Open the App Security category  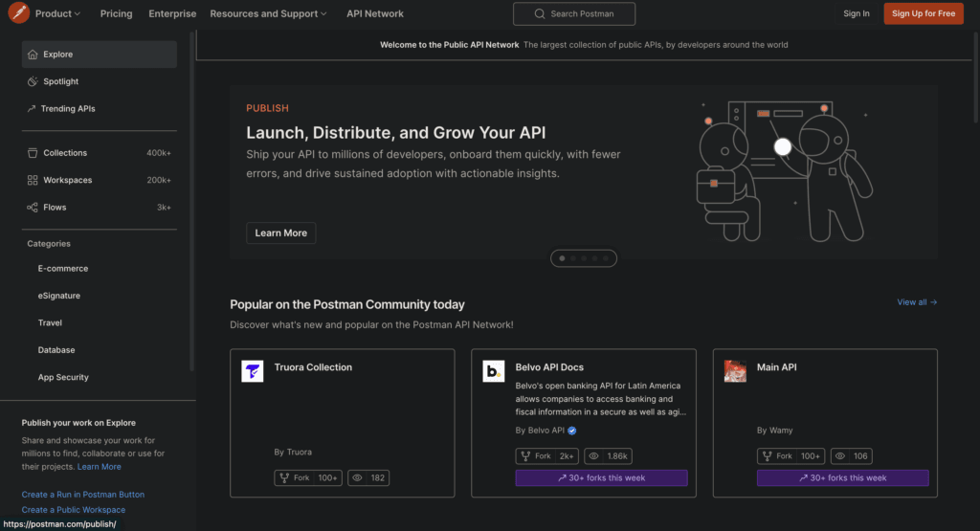[63, 377]
